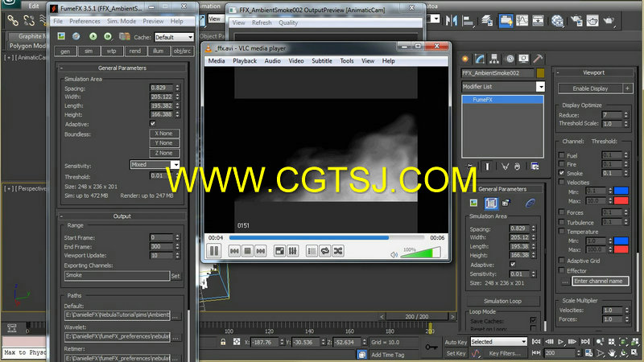Image resolution: width=644 pixels, height=362 pixels.
Task: Show VLC playlist icon
Action: (x=312, y=251)
